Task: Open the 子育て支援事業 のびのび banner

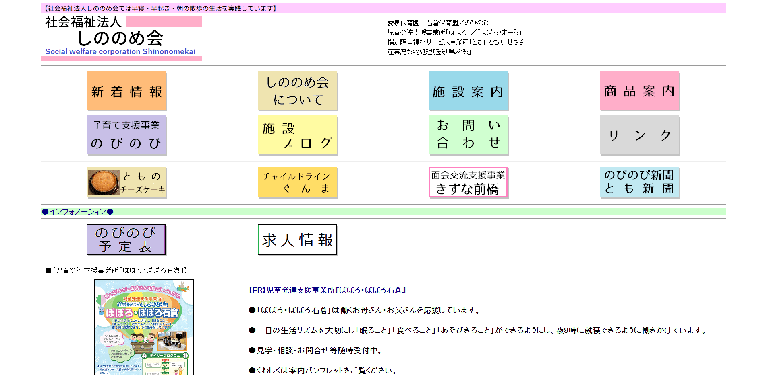Action: click(127, 135)
